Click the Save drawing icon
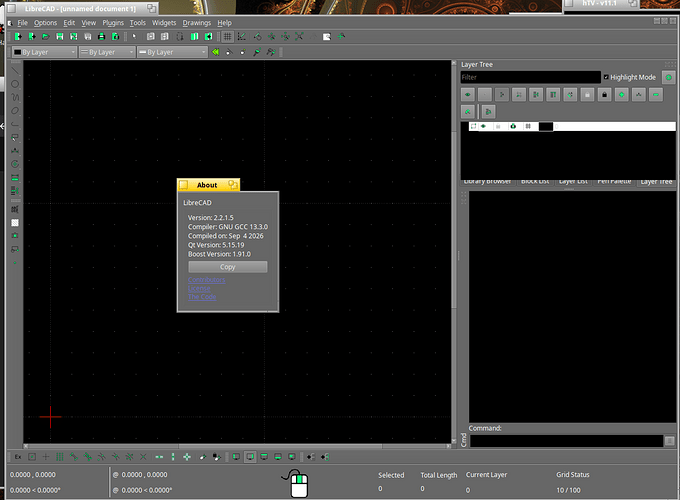The height and width of the screenshot is (500, 680). tap(60, 36)
